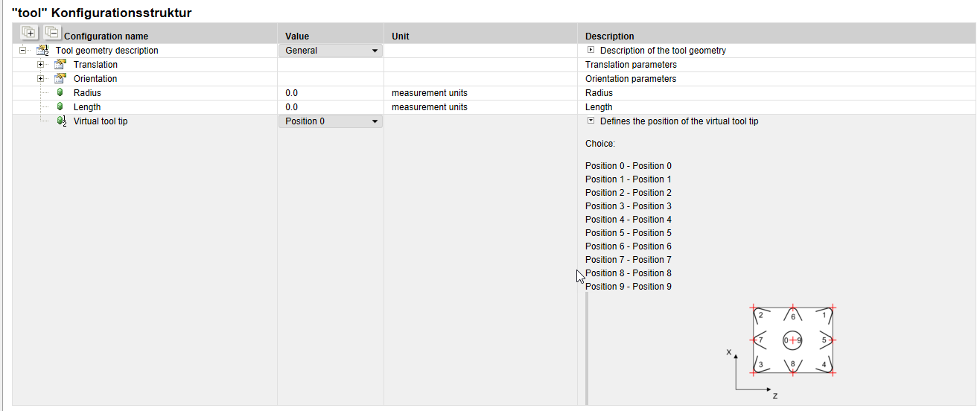
Task: Click the Configuration name column header
Action: [106, 36]
